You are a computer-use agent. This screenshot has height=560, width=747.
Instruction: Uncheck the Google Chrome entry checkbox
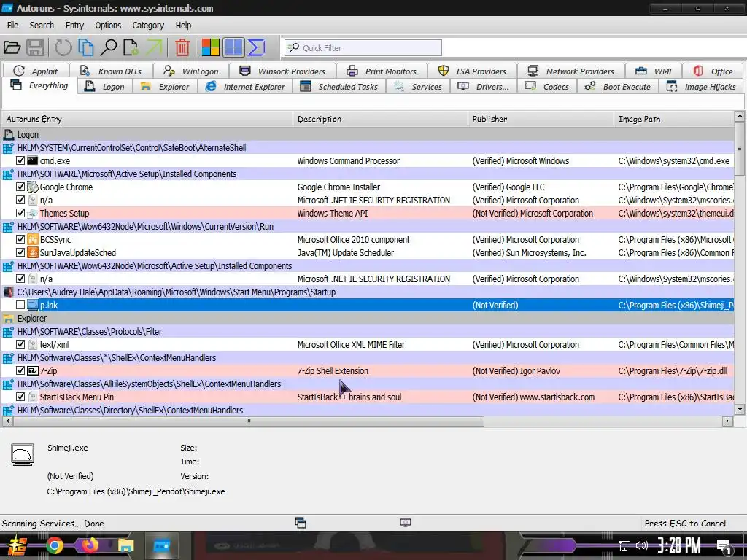(x=20, y=187)
